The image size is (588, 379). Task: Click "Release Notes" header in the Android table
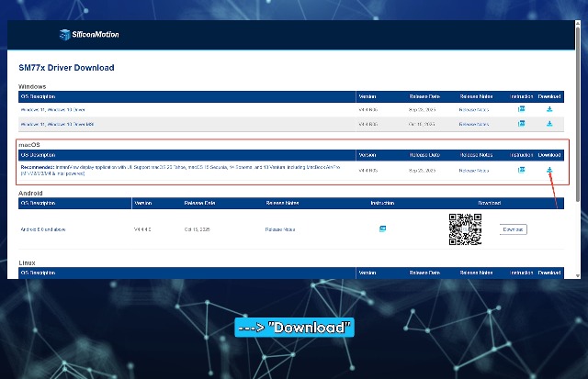tap(282, 203)
